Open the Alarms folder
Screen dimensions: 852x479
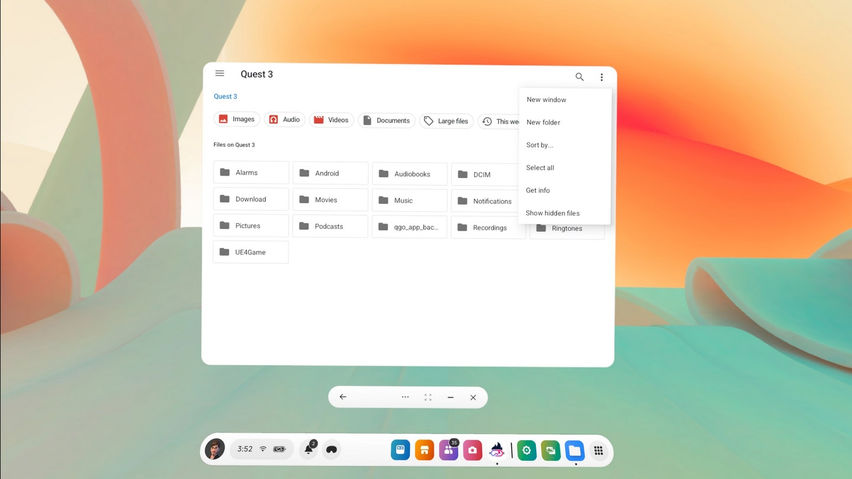point(251,173)
